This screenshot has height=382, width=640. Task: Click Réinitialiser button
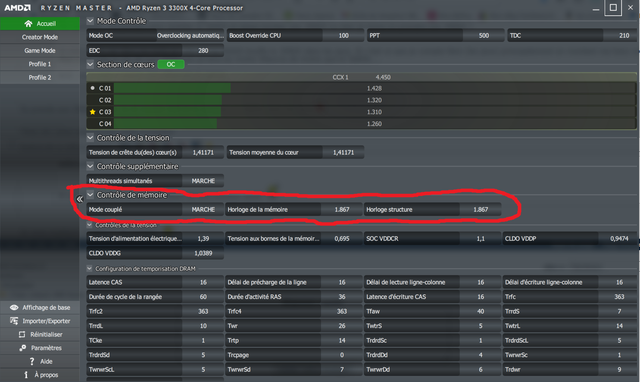[40, 334]
